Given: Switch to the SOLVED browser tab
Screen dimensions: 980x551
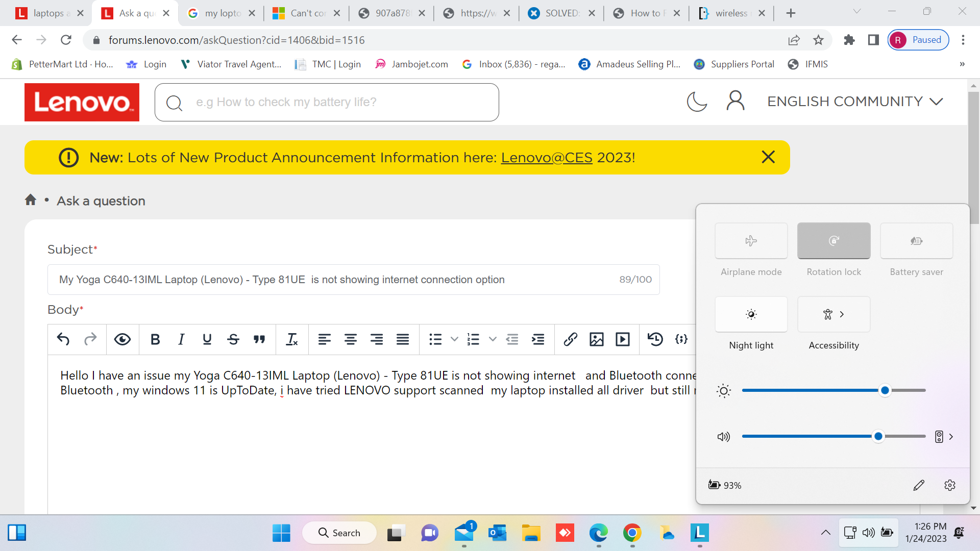Looking at the screenshot, I should point(561,13).
